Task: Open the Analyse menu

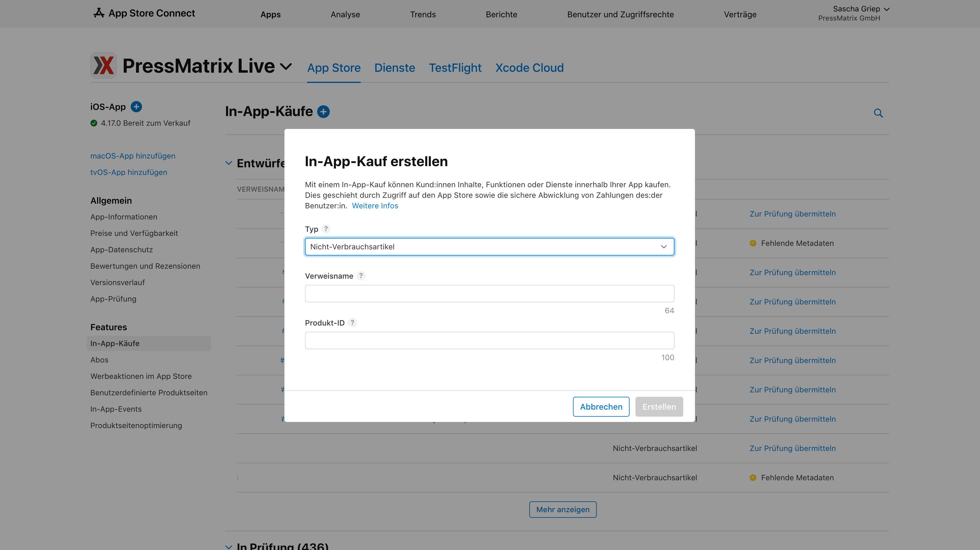Action: (x=345, y=14)
